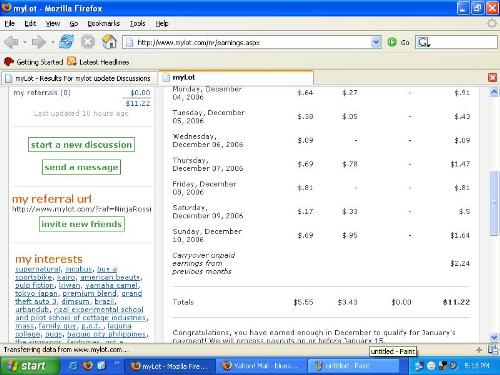Open the Go menu

pos(74,23)
